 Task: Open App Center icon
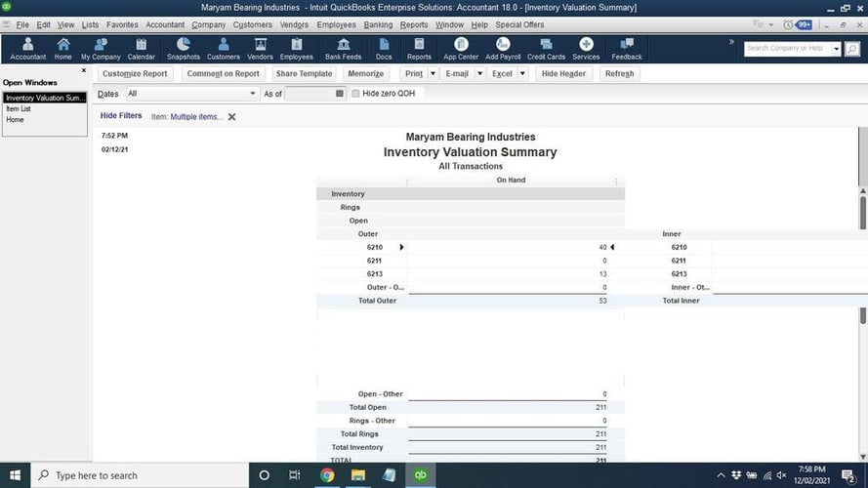tap(461, 49)
